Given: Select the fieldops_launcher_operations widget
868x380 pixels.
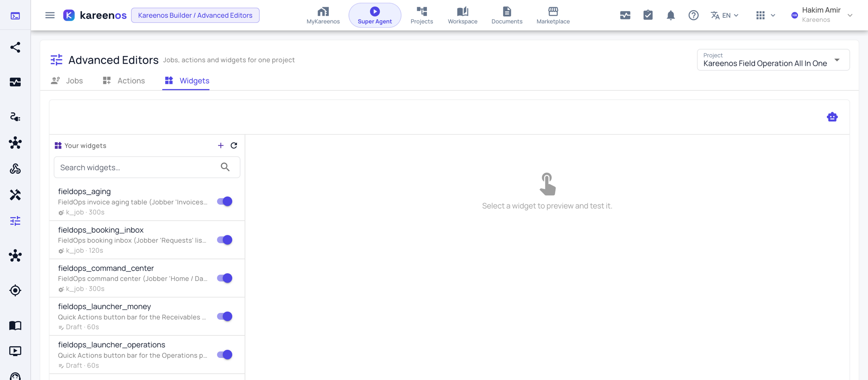Looking at the screenshot, I should (147, 355).
